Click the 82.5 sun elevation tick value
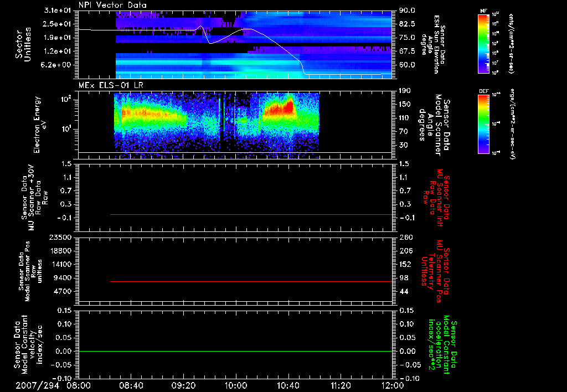567x392 pixels. [407, 24]
